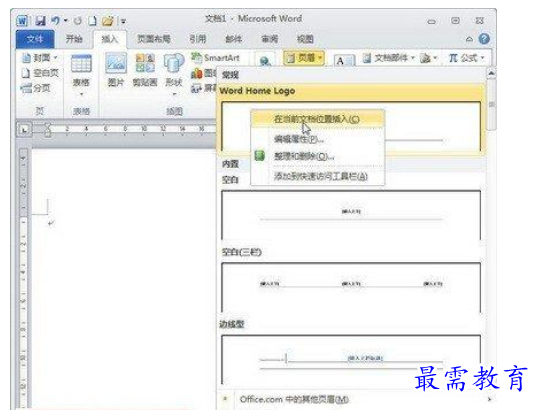Screen dimensions: 536x410
Task: Click the Undo icon in quick access toolbar
Action: (x=55, y=21)
